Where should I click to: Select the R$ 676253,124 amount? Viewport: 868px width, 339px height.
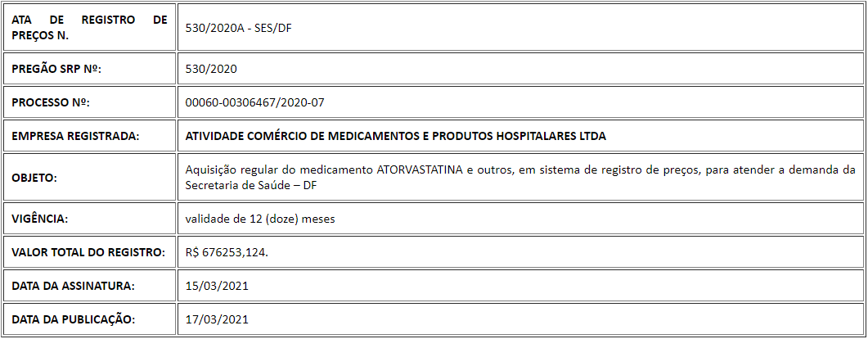click(x=227, y=252)
